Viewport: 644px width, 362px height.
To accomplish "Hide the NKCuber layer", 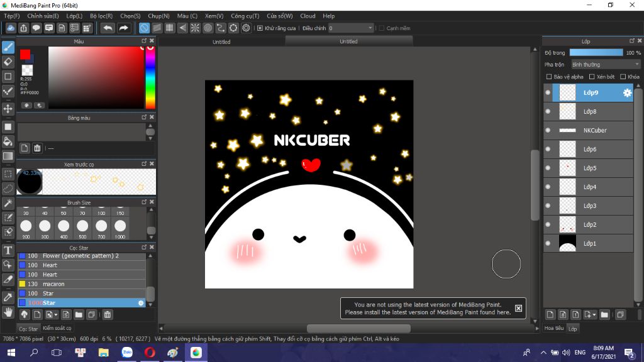I will pos(548,131).
